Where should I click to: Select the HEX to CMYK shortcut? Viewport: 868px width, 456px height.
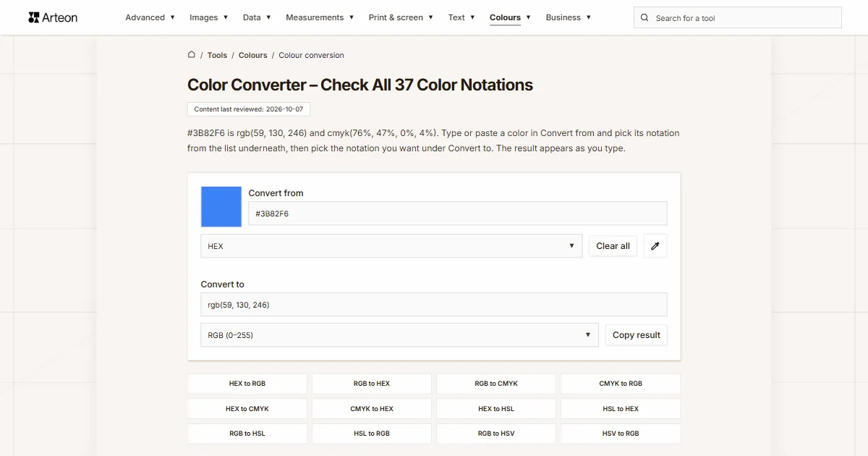pos(247,409)
